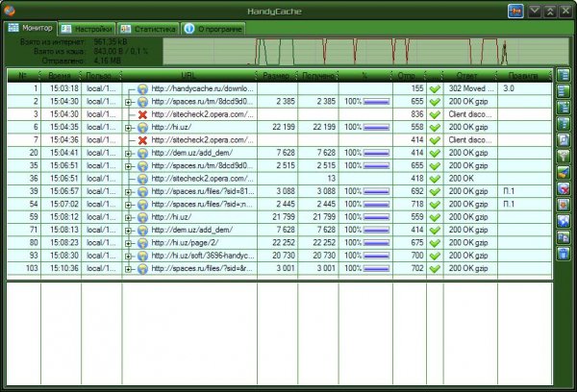Expand row 35 spaces.ru/tm tree node

(128, 166)
